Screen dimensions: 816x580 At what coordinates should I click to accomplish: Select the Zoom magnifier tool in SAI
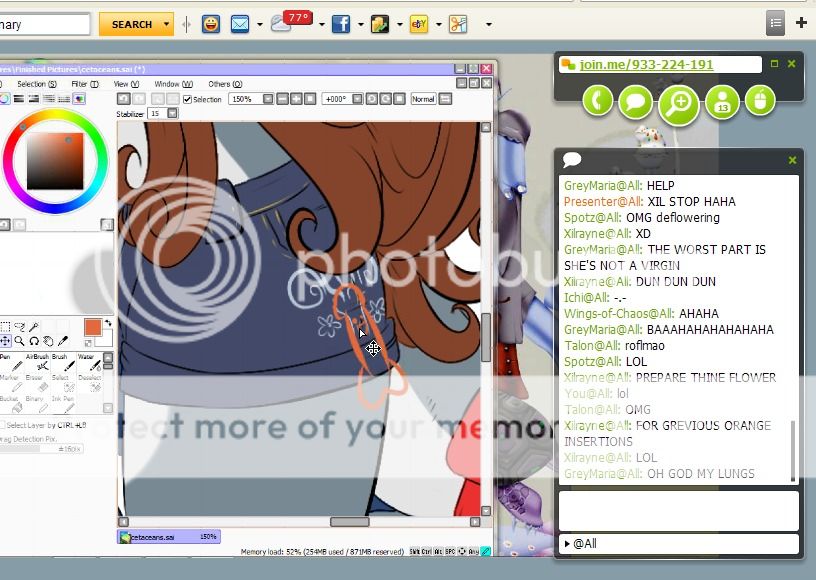point(19,342)
